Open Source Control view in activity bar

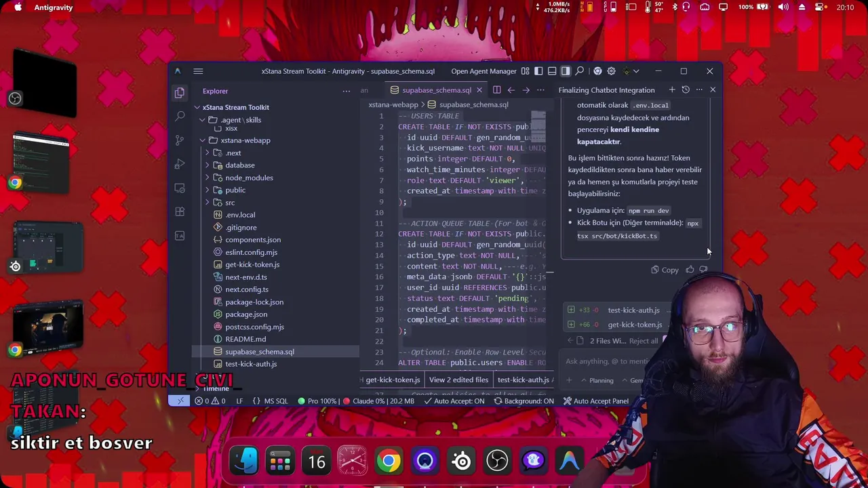pos(180,140)
